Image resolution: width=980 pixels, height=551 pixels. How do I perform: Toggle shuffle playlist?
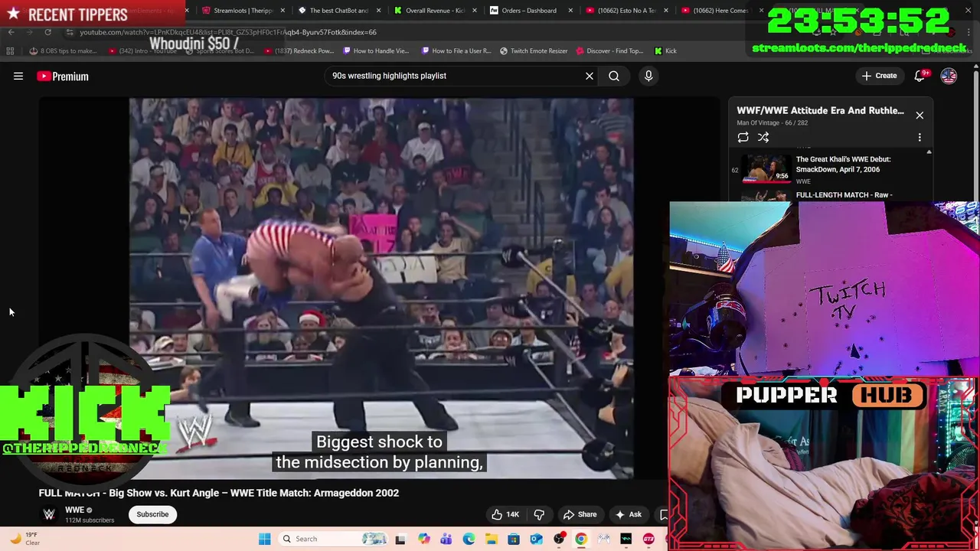[763, 137]
